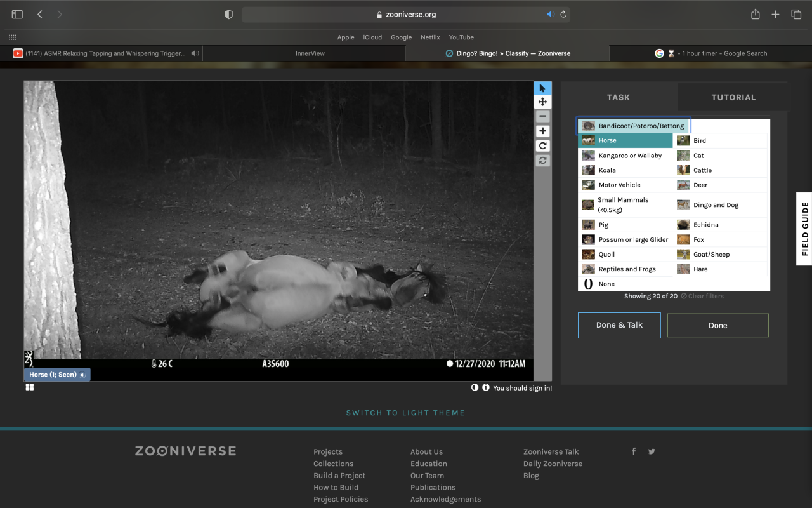Image resolution: width=812 pixels, height=508 pixels.
Task: Open the Safari share menu
Action: 755,15
